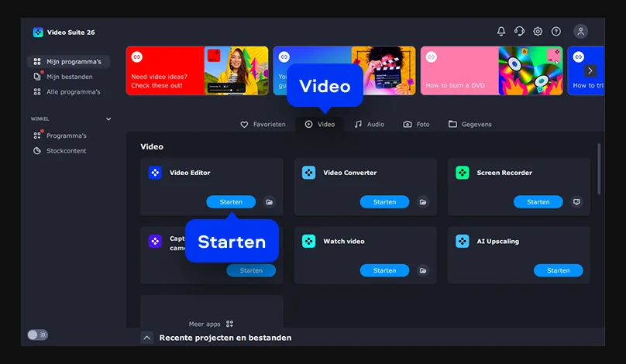Collapse the WINKEL section chevron

(x=108, y=119)
